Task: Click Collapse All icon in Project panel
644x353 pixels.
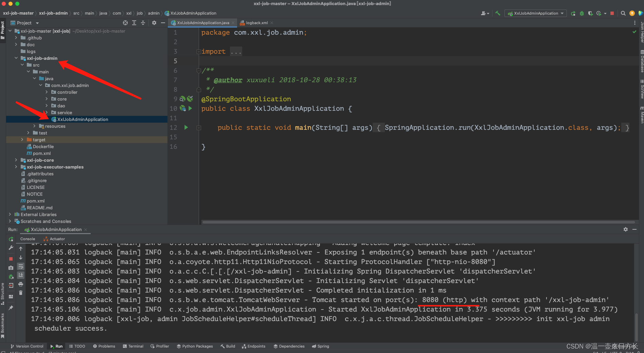Action: coord(143,23)
